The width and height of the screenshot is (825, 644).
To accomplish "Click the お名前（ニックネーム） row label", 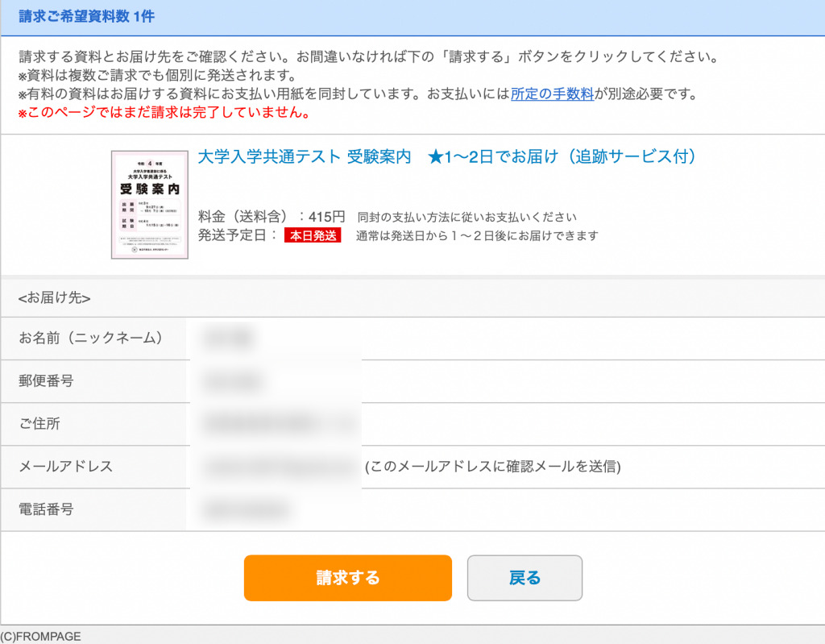I will (x=90, y=338).
